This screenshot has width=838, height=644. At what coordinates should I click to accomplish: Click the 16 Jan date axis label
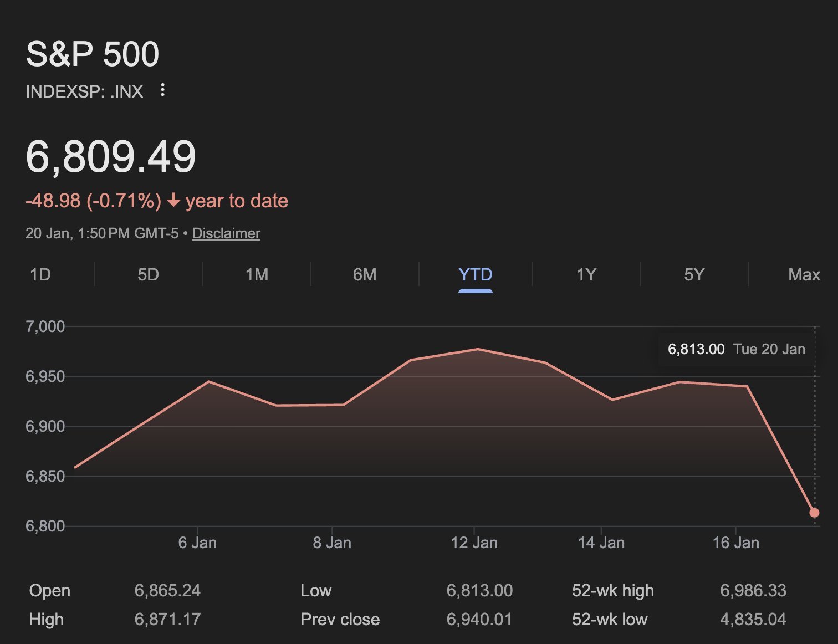pyautogui.click(x=735, y=543)
